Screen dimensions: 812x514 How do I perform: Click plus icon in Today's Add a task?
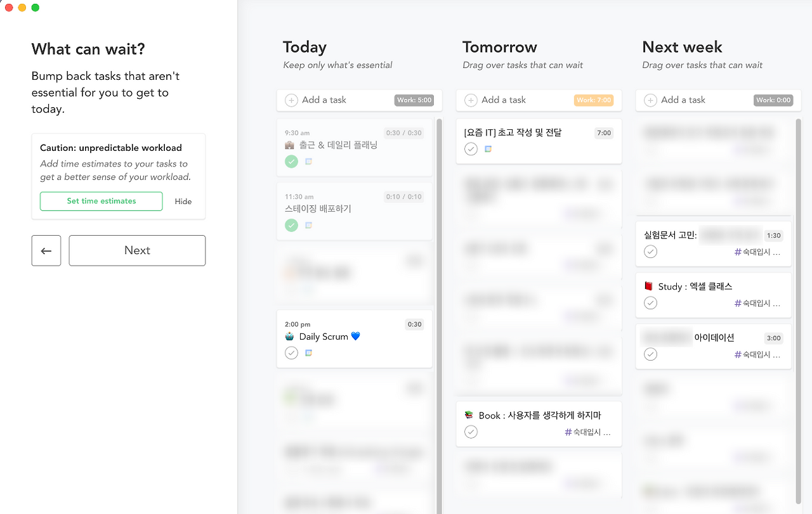coord(292,100)
